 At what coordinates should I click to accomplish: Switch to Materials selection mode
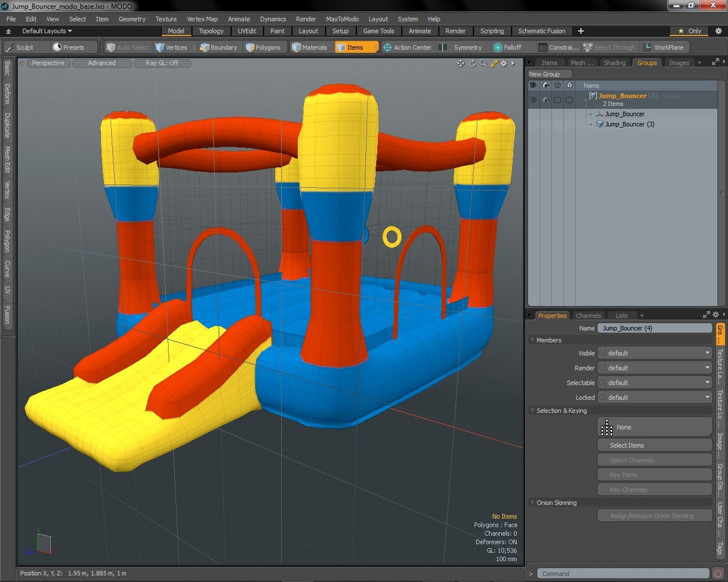point(310,47)
